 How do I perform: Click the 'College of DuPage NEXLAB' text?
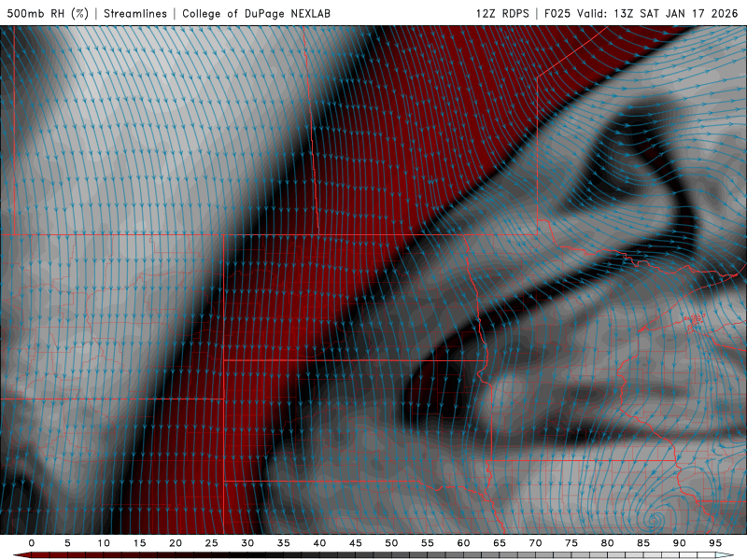pos(256,13)
